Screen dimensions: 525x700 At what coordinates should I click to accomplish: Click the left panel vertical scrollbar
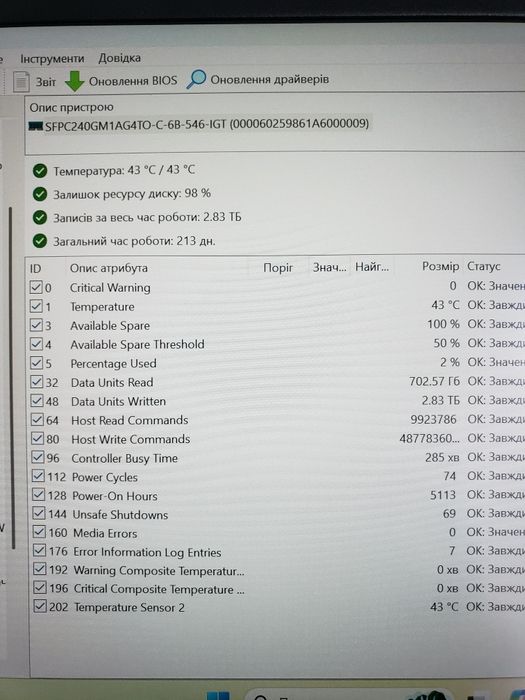(12, 377)
